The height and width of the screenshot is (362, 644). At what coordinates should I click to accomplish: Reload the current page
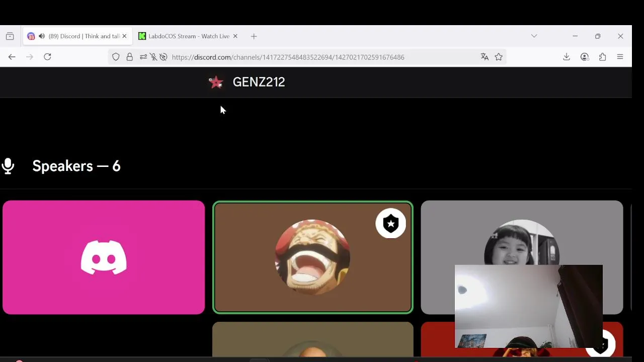coord(47,57)
